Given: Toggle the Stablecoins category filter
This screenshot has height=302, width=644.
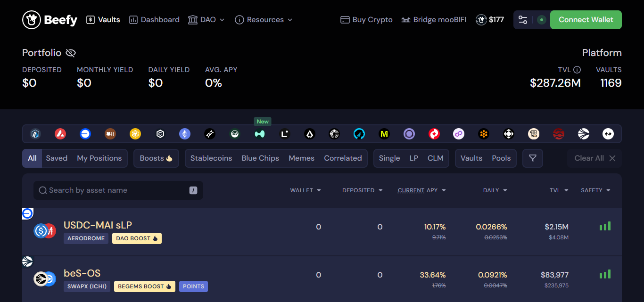Looking at the screenshot, I should (211, 158).
